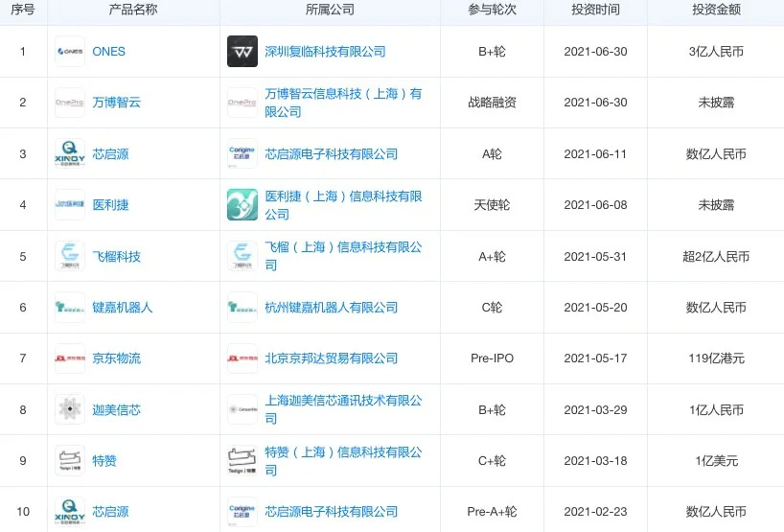Click the Corigine company logo in row 3
Screen dimensions: 784x532
click(242, 153)
